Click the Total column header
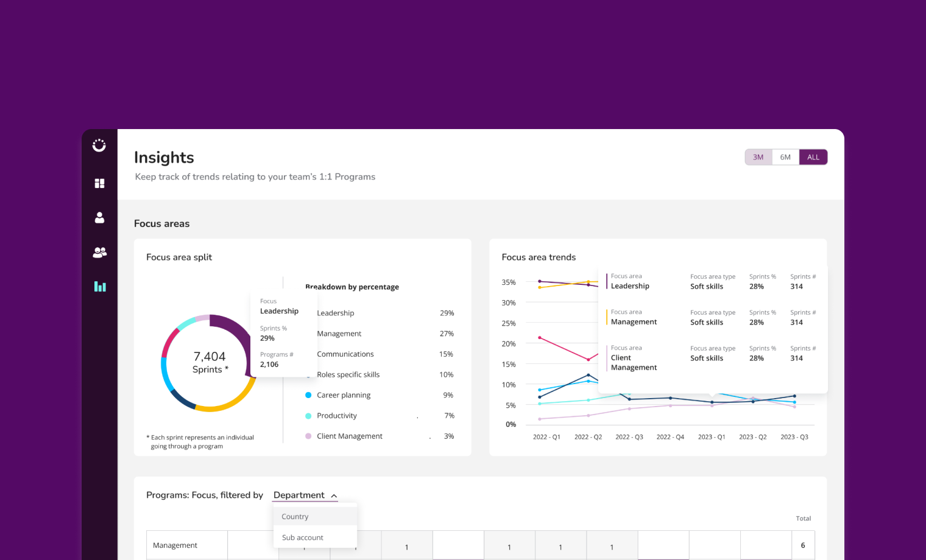This screenshot has height=560, width=926. 804,519
